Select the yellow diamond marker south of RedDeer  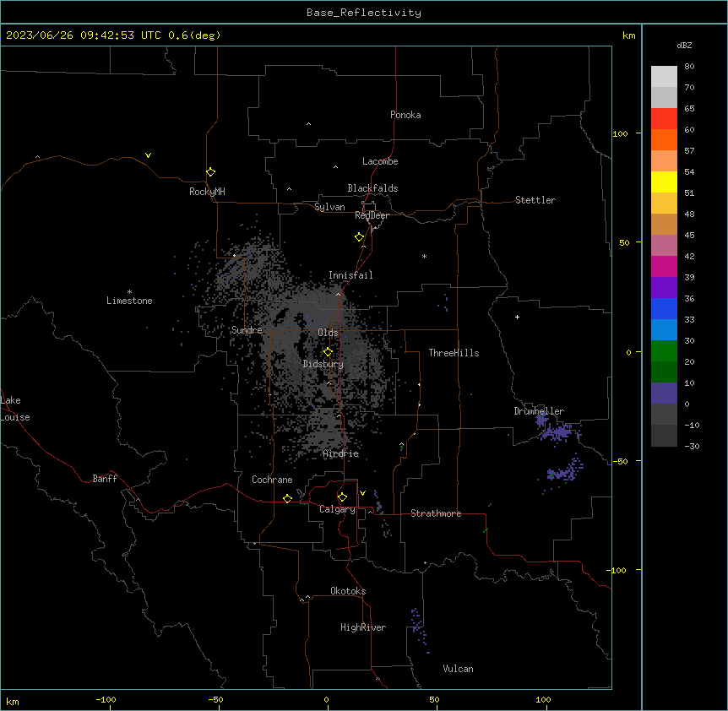360,237
